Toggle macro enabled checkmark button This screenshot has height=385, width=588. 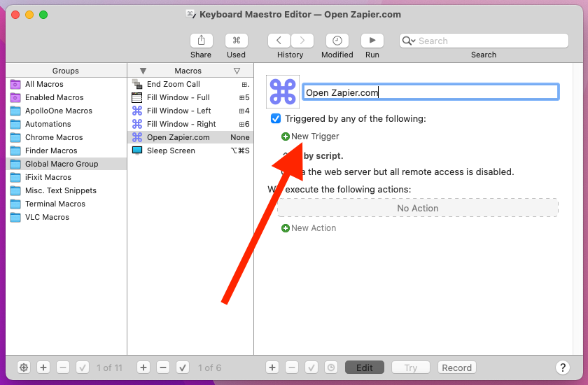[x=182, y=367]
